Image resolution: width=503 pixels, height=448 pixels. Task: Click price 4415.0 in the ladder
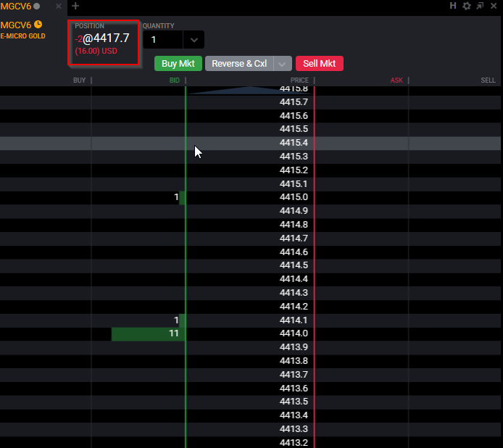(x=294, y=197)
